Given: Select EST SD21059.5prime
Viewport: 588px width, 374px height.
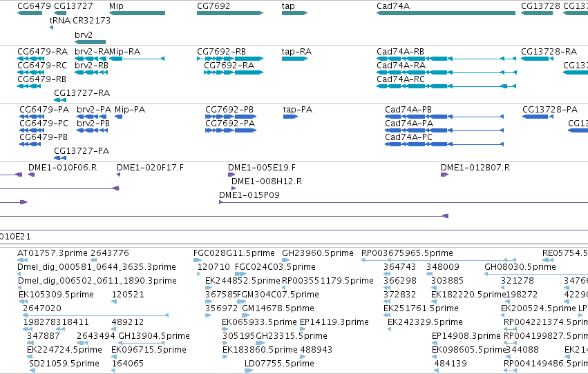Looking at the screenshot, I should (32, 371).
